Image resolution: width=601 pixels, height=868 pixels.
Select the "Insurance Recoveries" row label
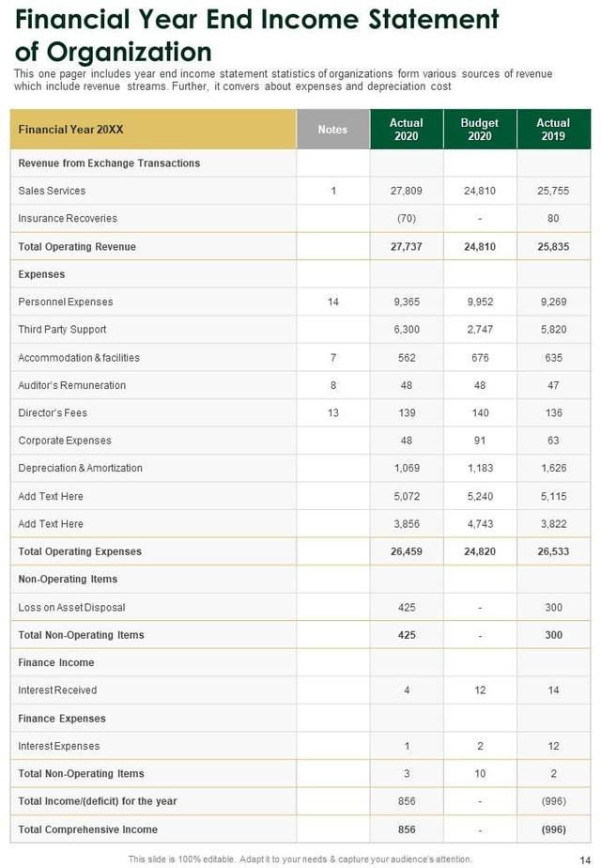[x=68, y=218]
